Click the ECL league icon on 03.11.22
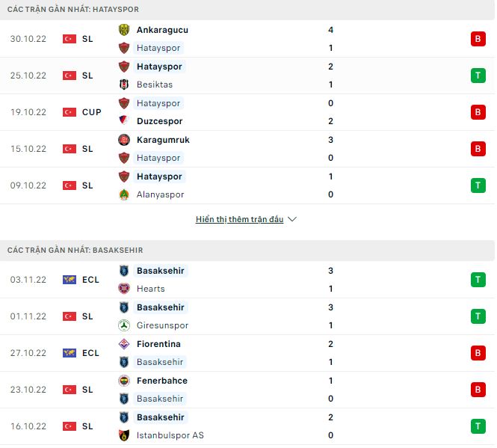The image size is (497, 448). [70, 280]
